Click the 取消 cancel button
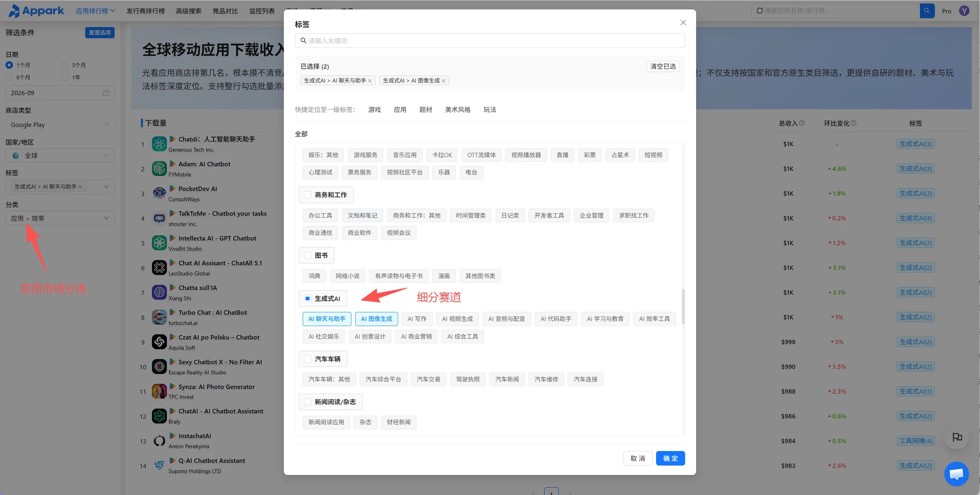980x495 pixels. coord(638,458)
